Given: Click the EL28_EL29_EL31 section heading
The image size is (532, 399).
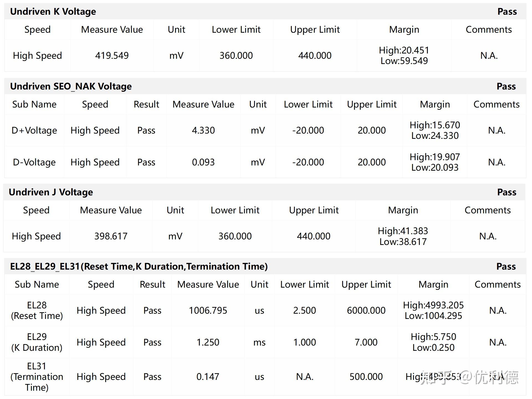Looking at the screenshot, I should pos(139,267).
